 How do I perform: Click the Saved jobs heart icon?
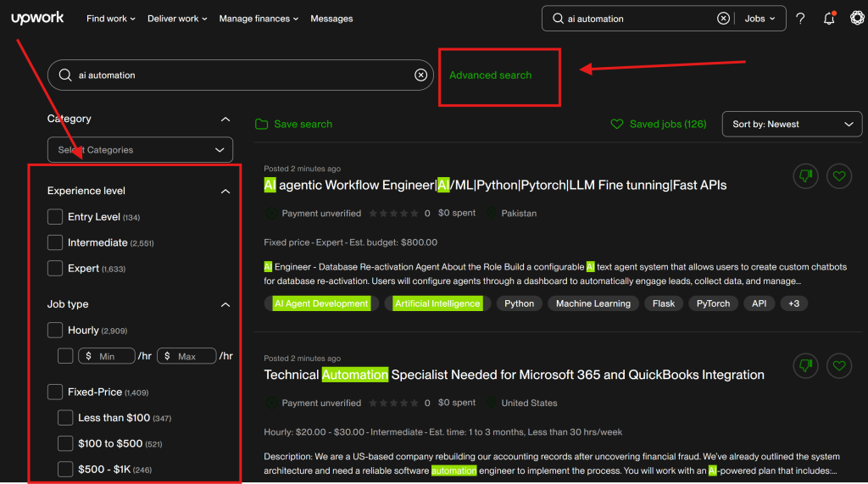click(x=617, y=124)
